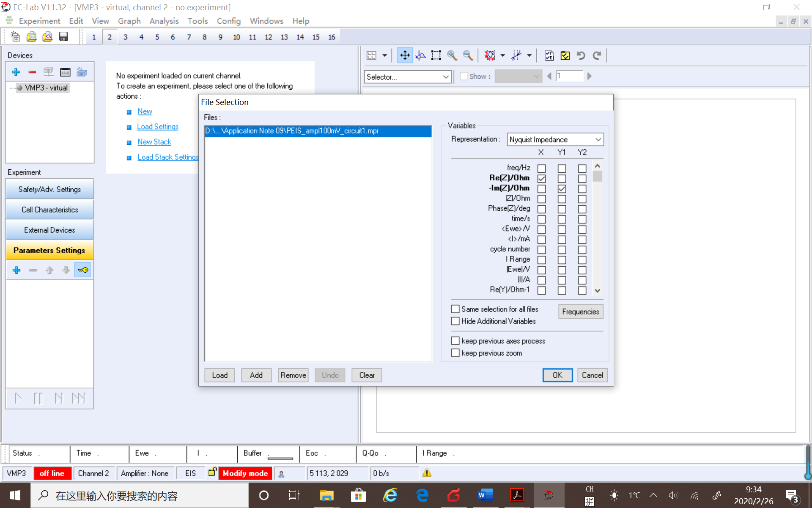Click the Frequencies button
The width and height of the screenshot is (812, 508).
pos(580,312)
